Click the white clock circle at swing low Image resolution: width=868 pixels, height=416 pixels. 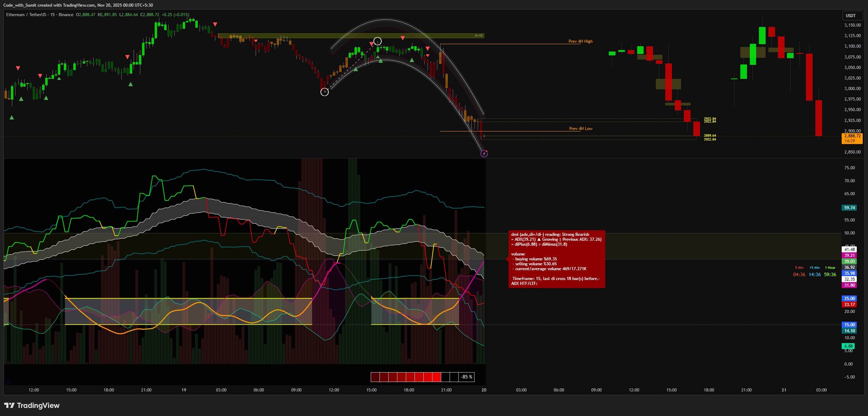click(x=325, y=92)
